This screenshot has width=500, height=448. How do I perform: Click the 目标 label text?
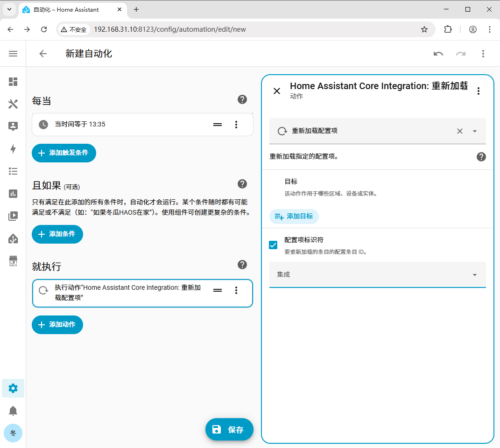point(291,182)
